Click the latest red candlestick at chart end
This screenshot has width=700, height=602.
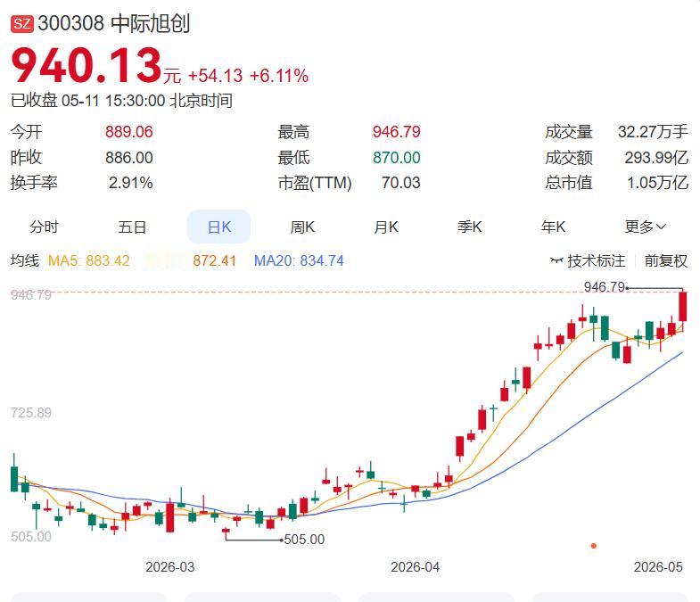tap(683, 307)
